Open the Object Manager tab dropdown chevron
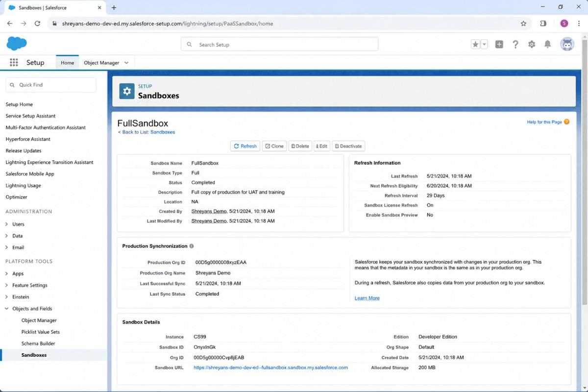 click(x=126, y=63)
